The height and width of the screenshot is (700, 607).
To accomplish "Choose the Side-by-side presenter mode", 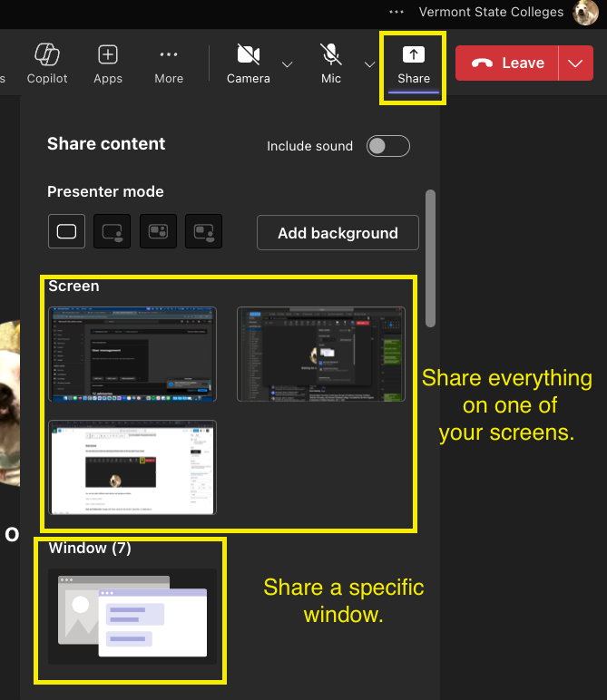I will point(158,232).
